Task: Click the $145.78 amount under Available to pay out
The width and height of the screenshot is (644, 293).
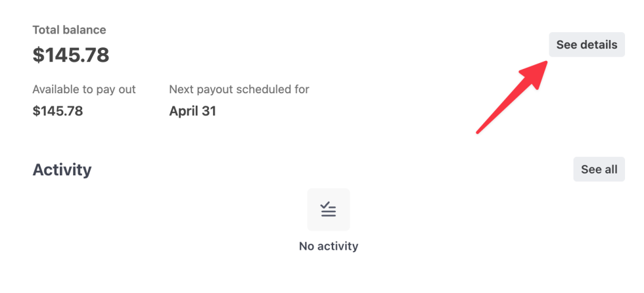Action: pos(58,111)
